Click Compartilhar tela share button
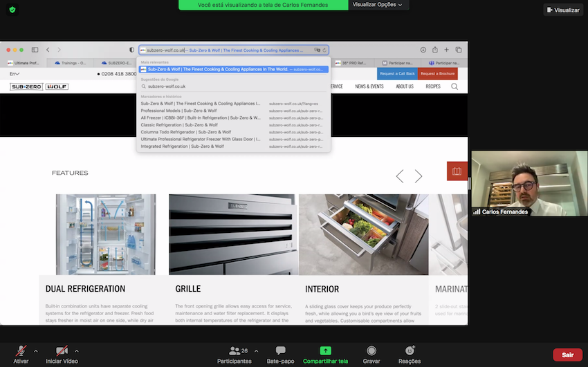Viewport: 588px width, 367px height. (325, 355)
